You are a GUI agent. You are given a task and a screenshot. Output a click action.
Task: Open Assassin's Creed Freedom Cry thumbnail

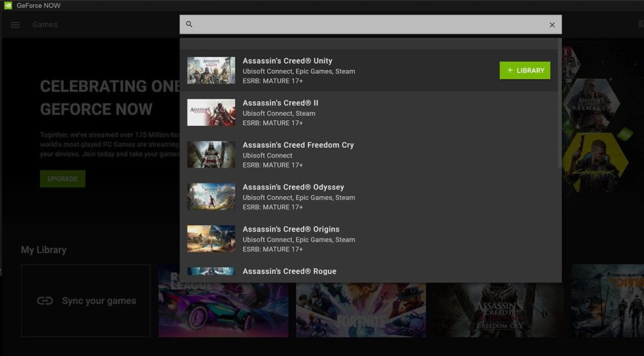[211, 154]
